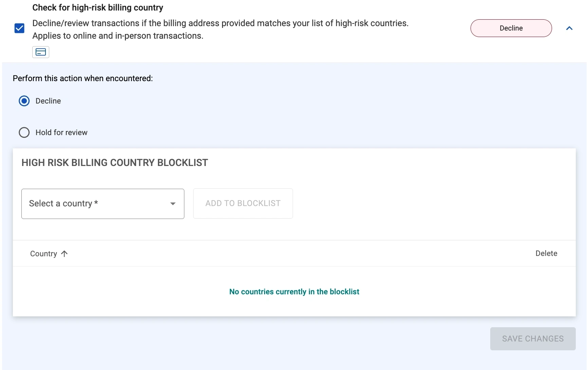This screenshot has width=588, height=370.
Task: Click the HIGH RISK BILLING COUNTRY BLOCKLIST heading
Action: pos(115,163)
